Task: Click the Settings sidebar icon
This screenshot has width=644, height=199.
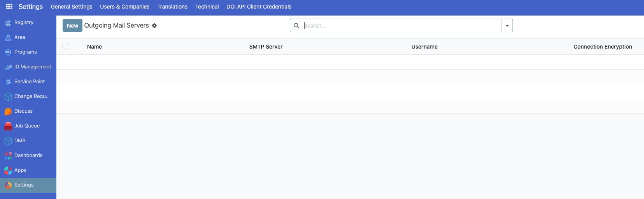Action: click(8, 185)
